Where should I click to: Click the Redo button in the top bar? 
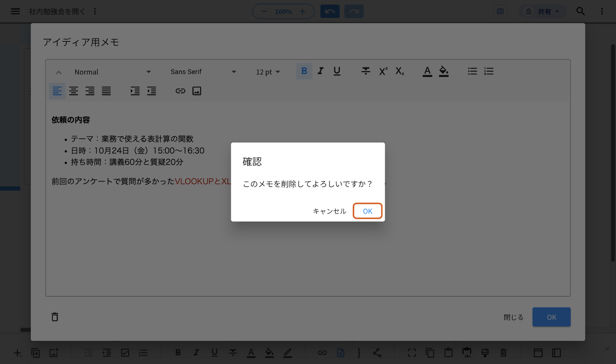coord(354,11)
